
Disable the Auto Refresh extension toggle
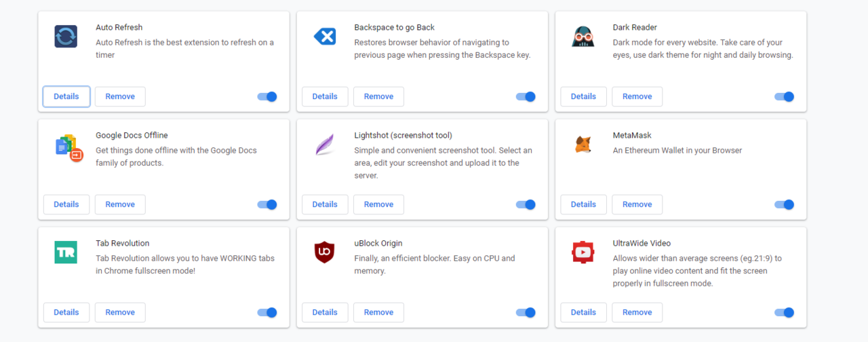[x=267, y=97]
